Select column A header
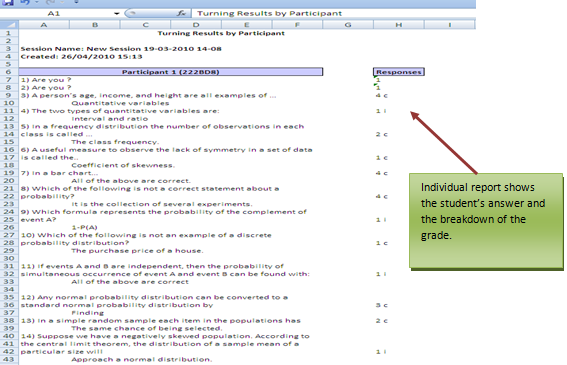Viewport: 567px width, 365px height. 44,25
